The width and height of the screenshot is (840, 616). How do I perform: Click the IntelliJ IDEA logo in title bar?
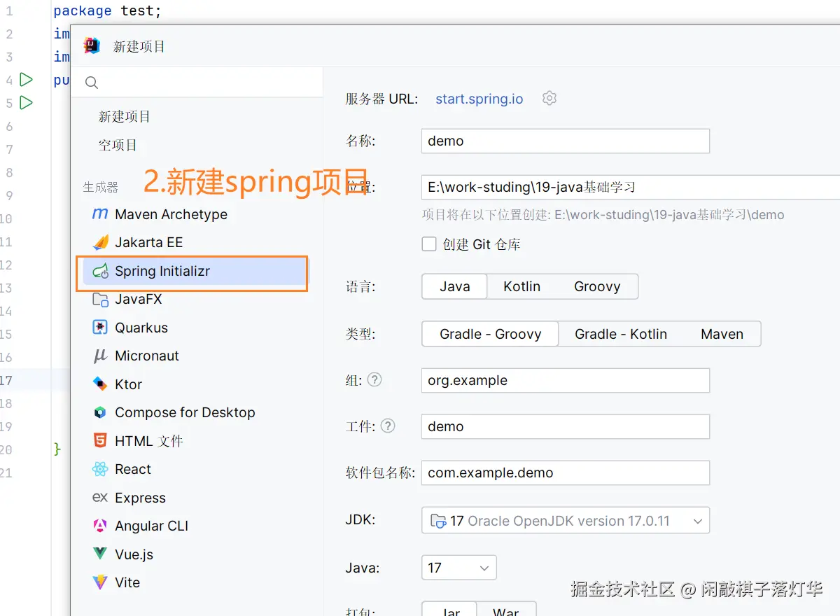[92, 46]
